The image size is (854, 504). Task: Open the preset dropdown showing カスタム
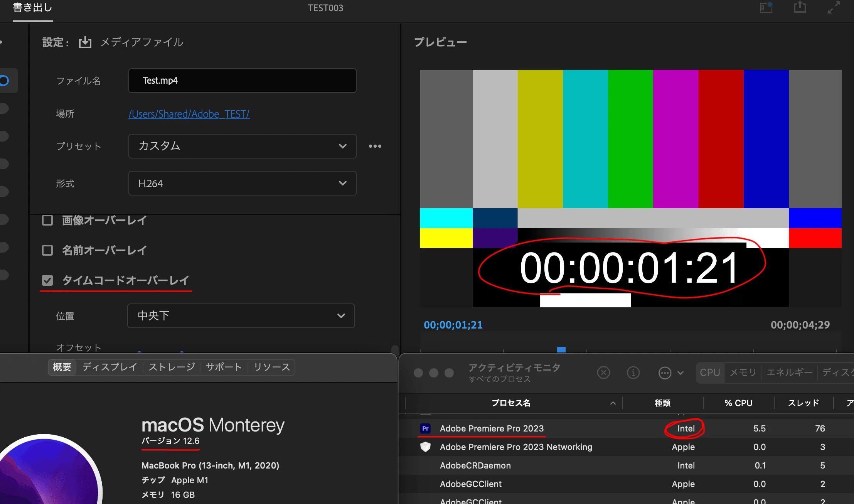click(242, 146)
